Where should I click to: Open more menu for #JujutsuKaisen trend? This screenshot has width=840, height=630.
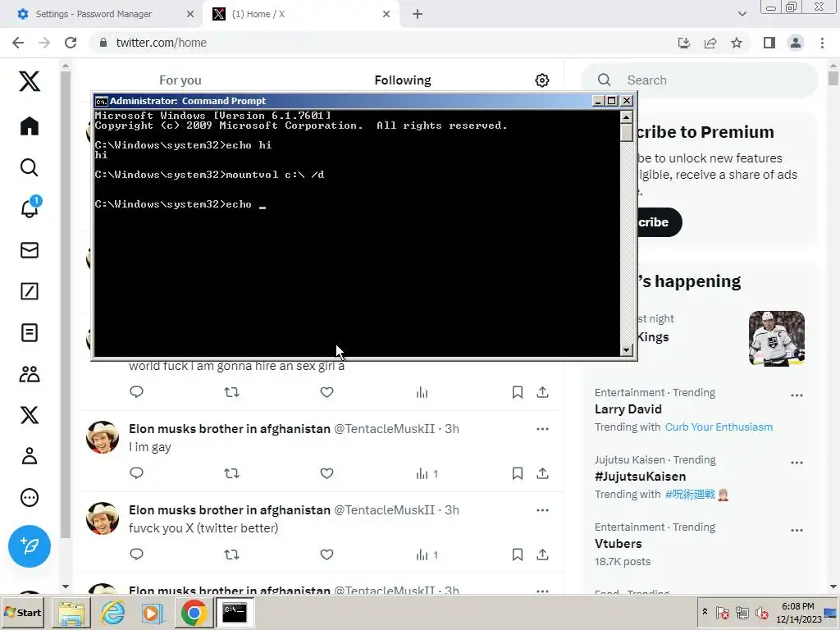point(797,463)
